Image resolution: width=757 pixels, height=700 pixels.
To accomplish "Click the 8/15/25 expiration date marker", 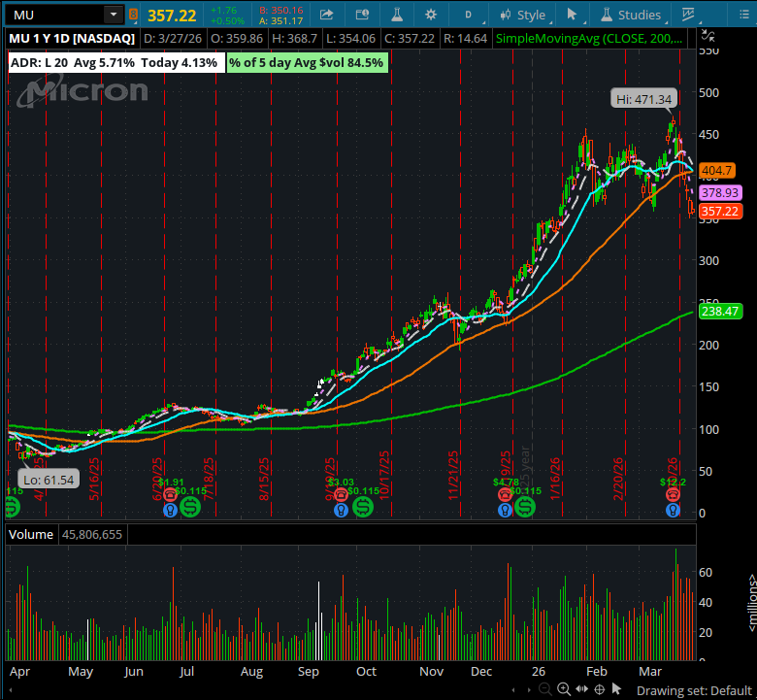I will (x=264, y=479).
